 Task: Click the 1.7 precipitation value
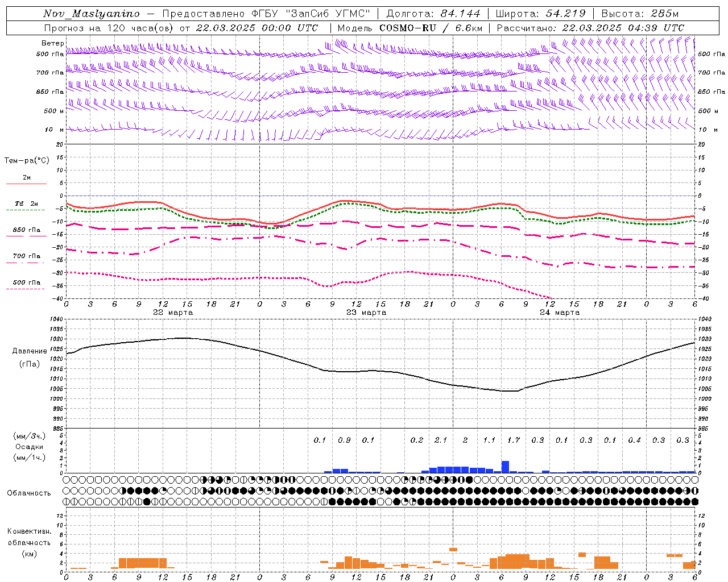point(514,440)
